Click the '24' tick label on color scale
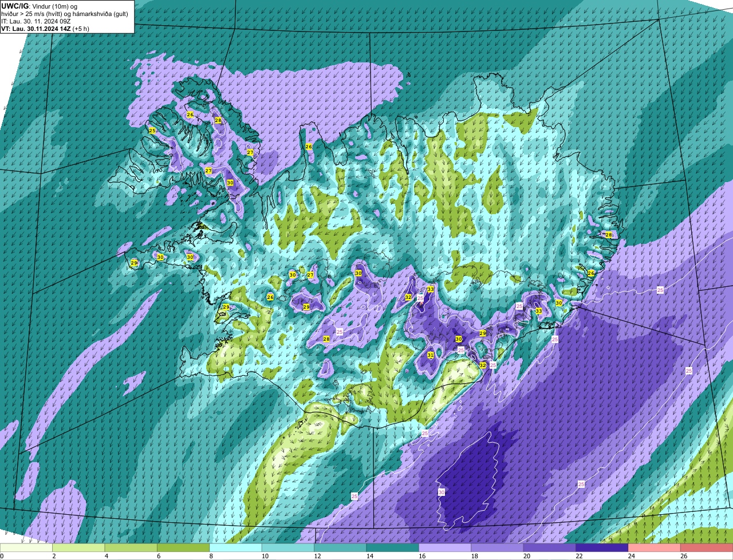 tap(630, 556)
